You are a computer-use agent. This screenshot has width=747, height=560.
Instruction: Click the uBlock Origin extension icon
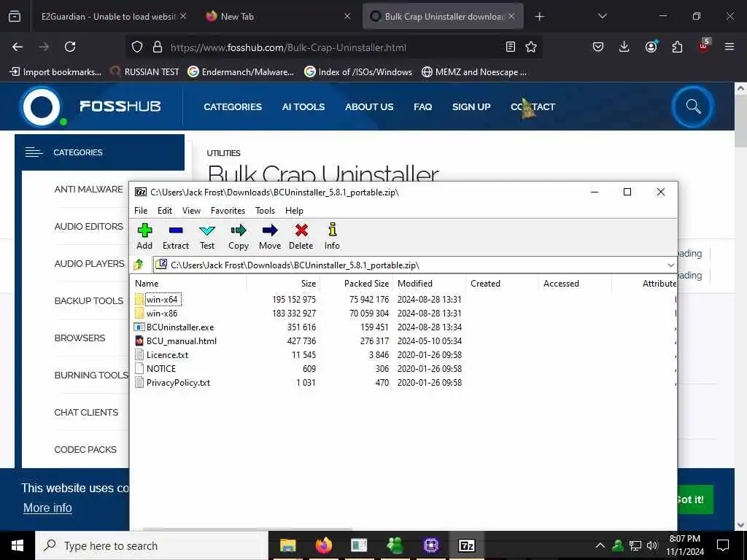pyautogui.click(x=704, y=46)
